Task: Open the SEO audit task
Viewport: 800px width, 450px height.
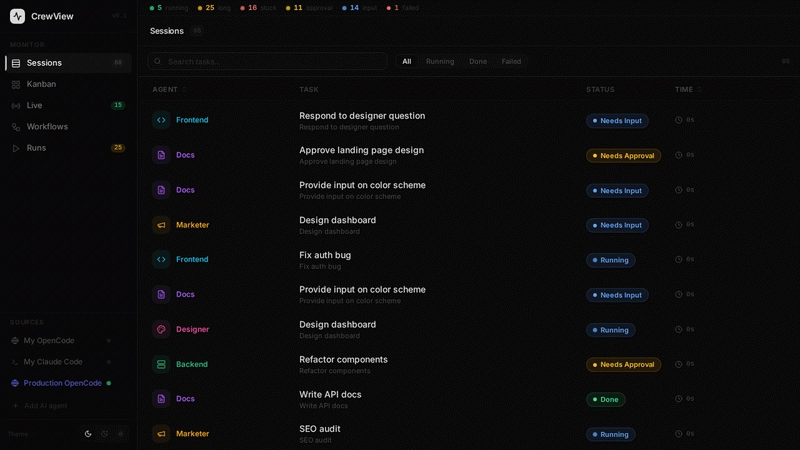Action: tap(320, 429)
